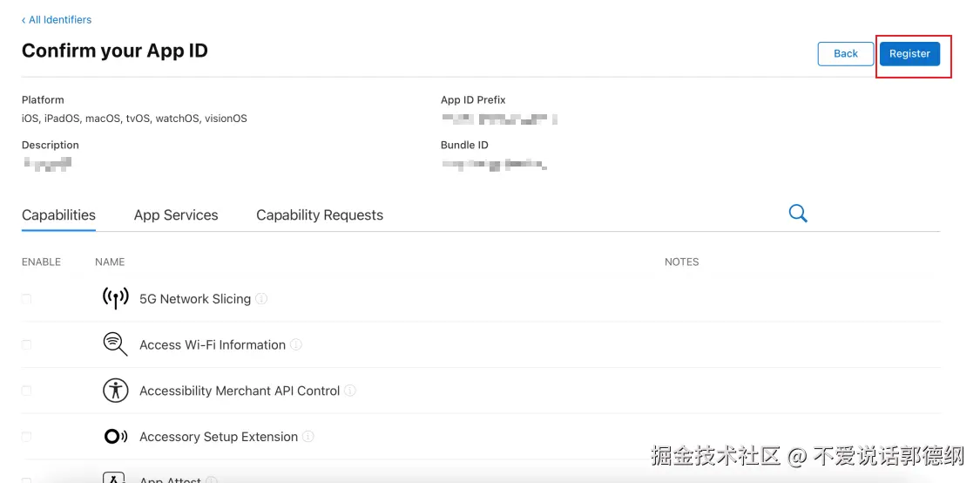Screen dimensions: 980x483
Task: Toggle the Accessibility Merchant API Control checkbox
Action: 26,391
